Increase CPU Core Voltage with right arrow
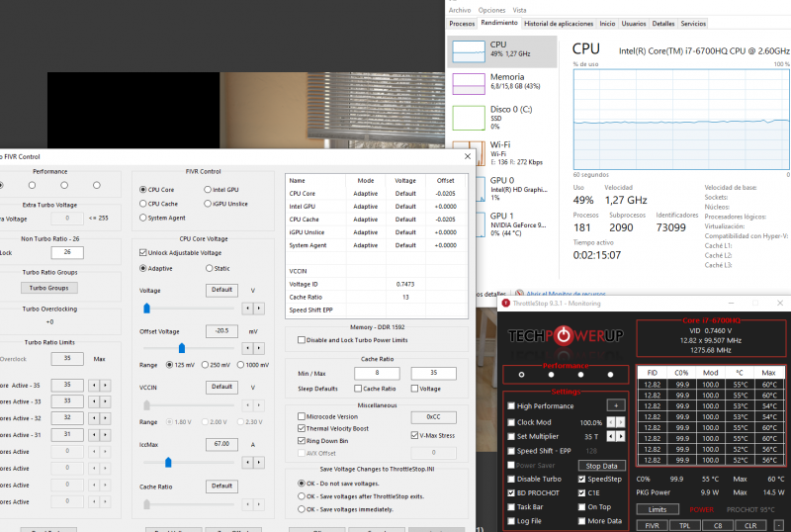791x532 pixels. click(259, 308)
